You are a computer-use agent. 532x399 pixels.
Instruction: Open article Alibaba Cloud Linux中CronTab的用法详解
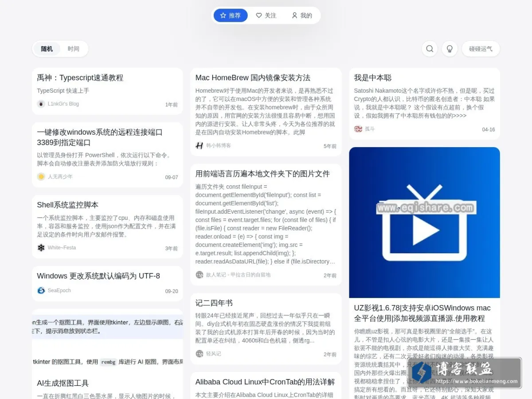265,382
